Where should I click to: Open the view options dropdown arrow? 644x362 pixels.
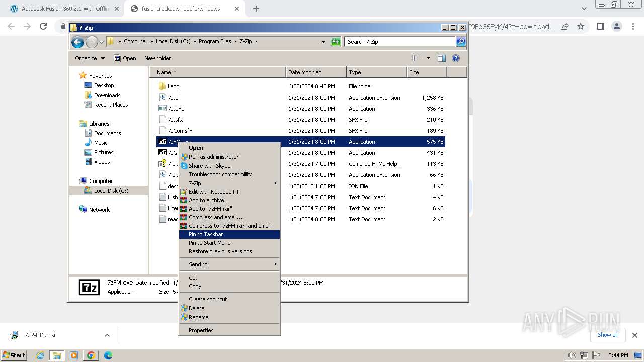tap(428, 58)
